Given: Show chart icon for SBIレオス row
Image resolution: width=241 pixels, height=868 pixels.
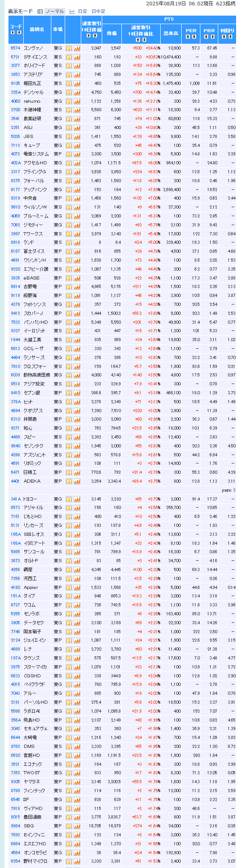Looking at the screenshot, I should 77,534.
